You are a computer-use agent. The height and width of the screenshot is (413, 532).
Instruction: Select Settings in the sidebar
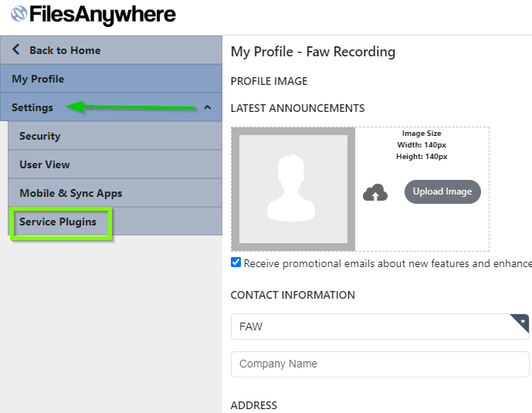point(111,107)
